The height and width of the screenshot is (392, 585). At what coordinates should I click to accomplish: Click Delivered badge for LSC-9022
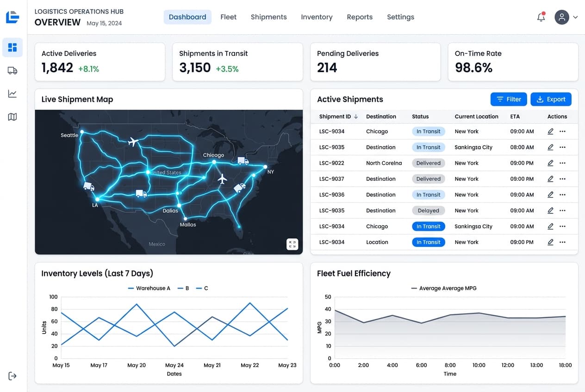coord(428,163)
